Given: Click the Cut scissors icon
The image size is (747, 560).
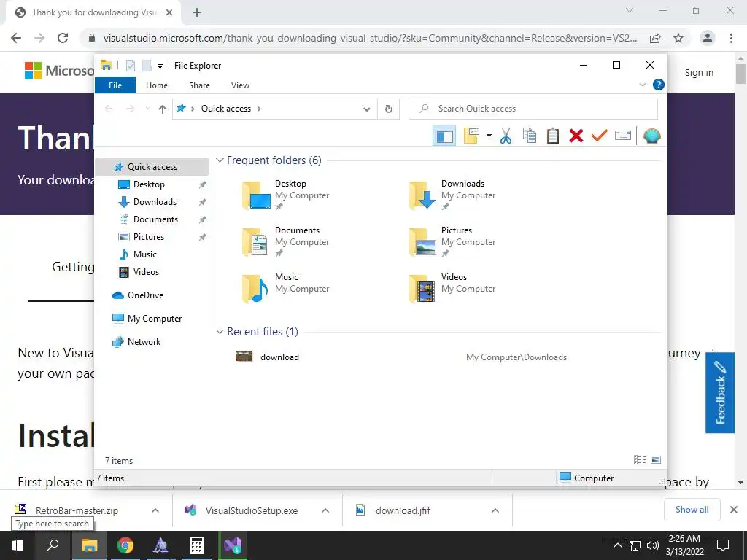Looking at the screenshot, I should click(506, 136).
